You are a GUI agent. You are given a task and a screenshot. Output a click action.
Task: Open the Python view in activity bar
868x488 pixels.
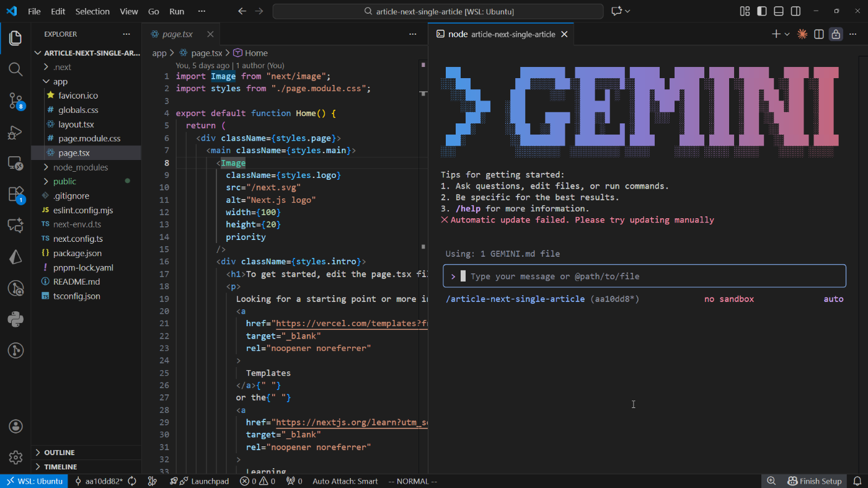(x=15, y=319)
